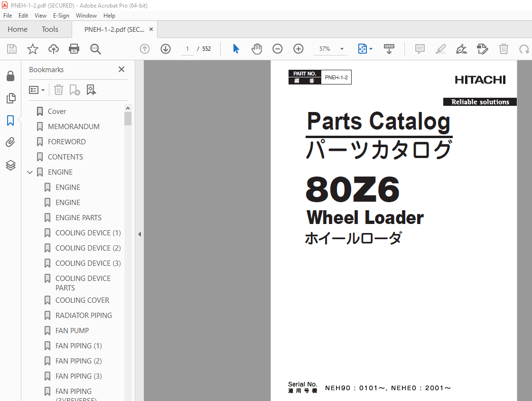
Task: Add a new bookmark icon
Action: (75, 90)
